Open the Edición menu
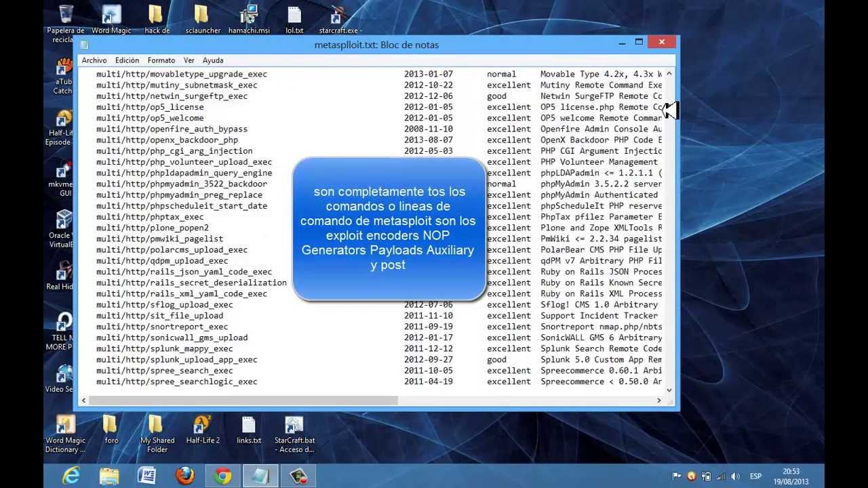The width and height of the screenshot is (868, 488). coord(127,60)
